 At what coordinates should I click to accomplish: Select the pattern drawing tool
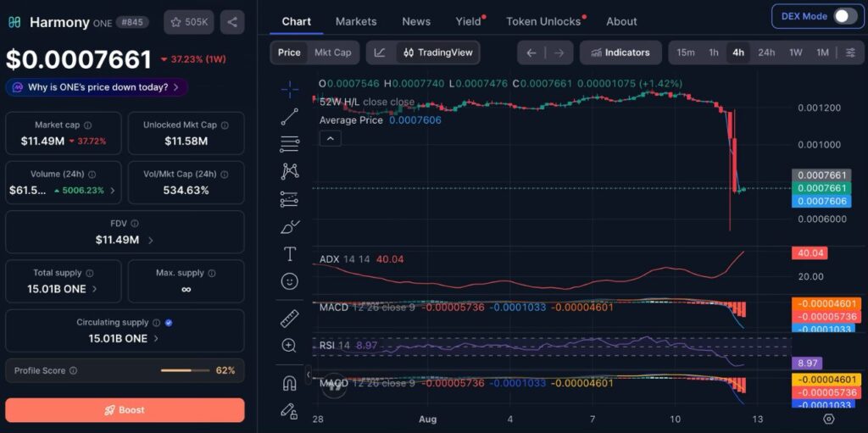[x=290, y=171]
